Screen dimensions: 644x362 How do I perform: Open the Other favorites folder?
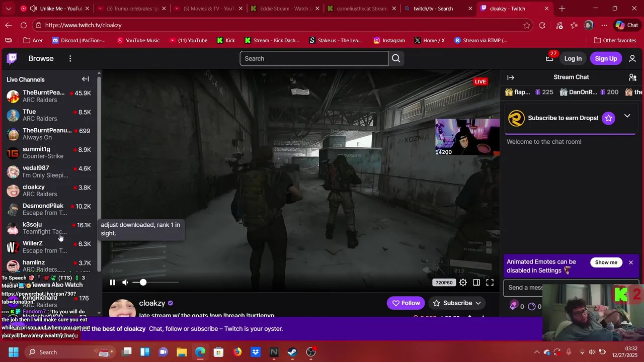tap(615, 40)
